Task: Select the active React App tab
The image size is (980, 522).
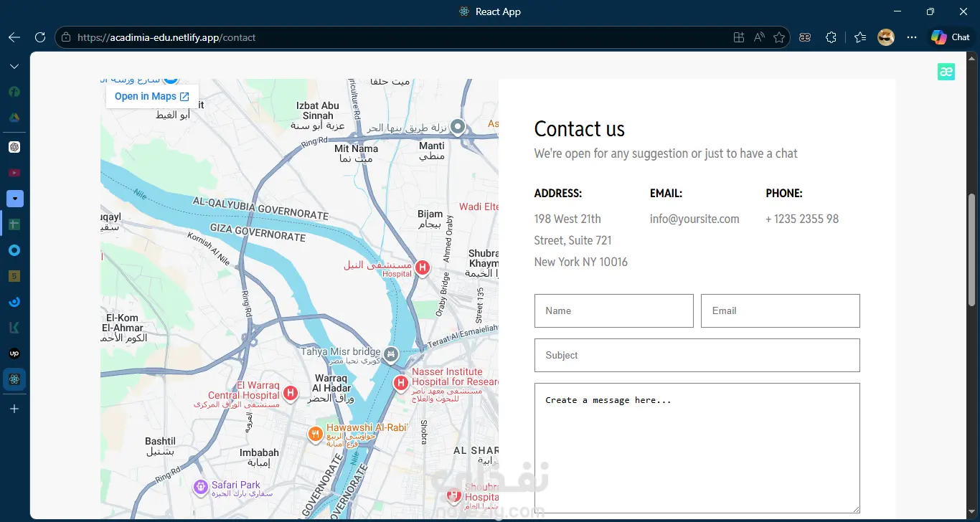Action: coord(14,379)
